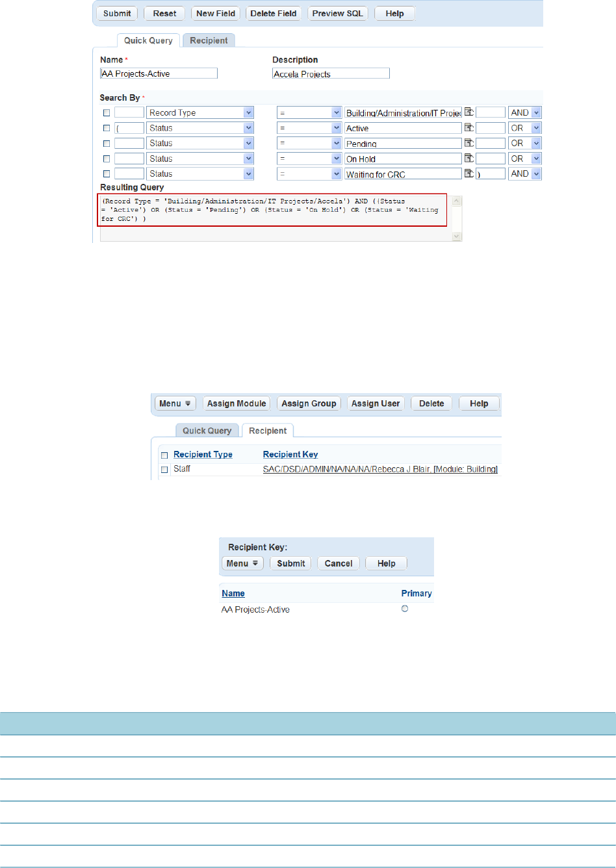Open operator dropdown in Record Type row
The height and width of the screenshot is (868, 616).
336,112
